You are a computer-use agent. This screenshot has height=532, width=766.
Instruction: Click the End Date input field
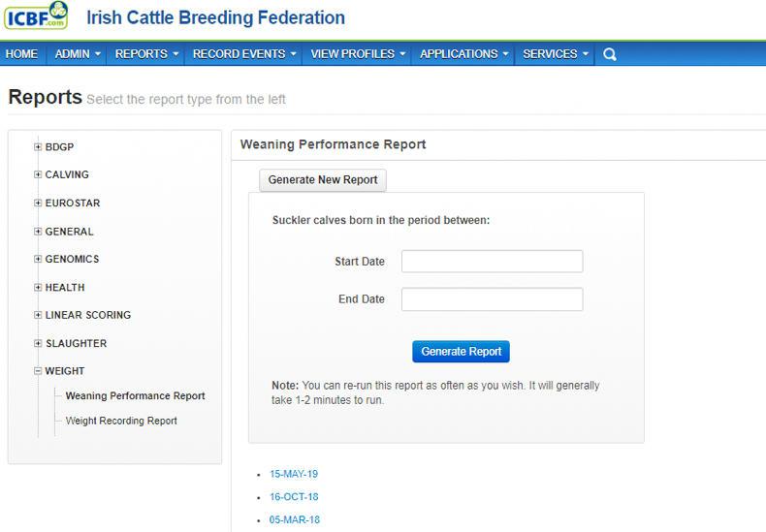pyautogui.click(x=492, y=299)
